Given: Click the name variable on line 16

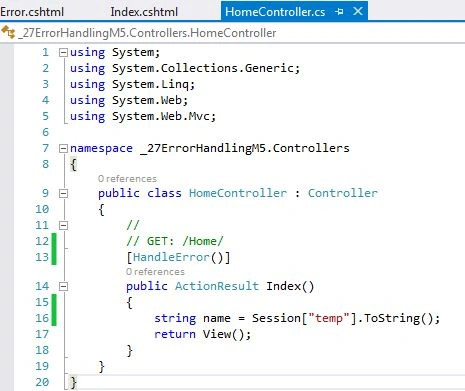Looking at the screenshot, I should point(217,318).
